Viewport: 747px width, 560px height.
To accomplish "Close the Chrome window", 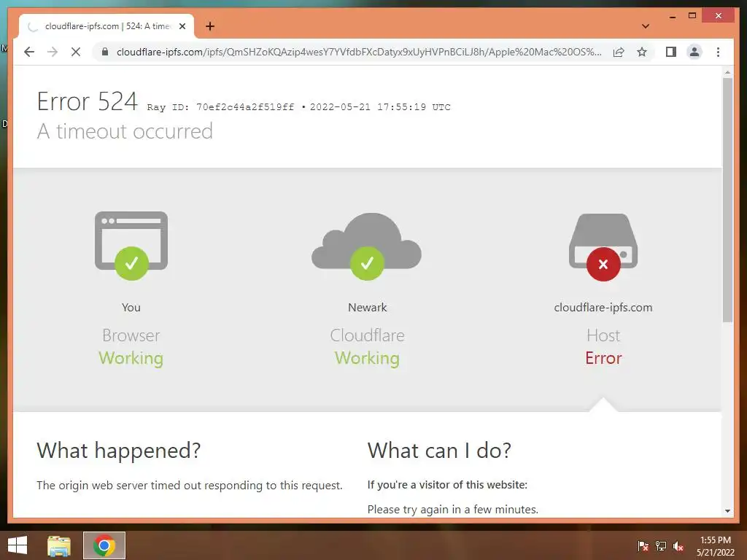I will tap(719, 16).
